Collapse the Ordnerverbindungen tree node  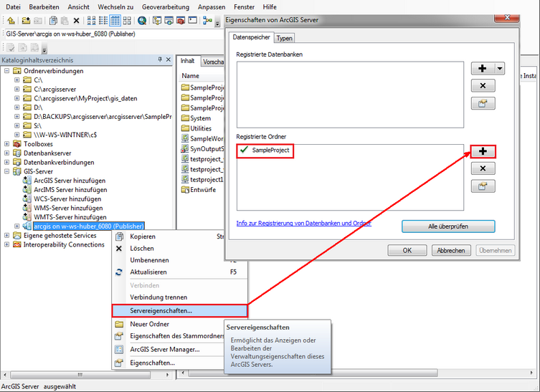point(6,70)
